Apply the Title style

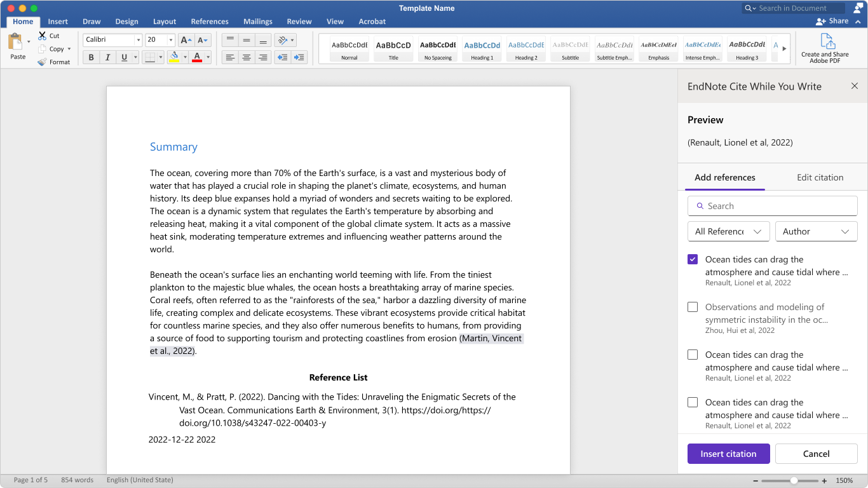point(393,49)
